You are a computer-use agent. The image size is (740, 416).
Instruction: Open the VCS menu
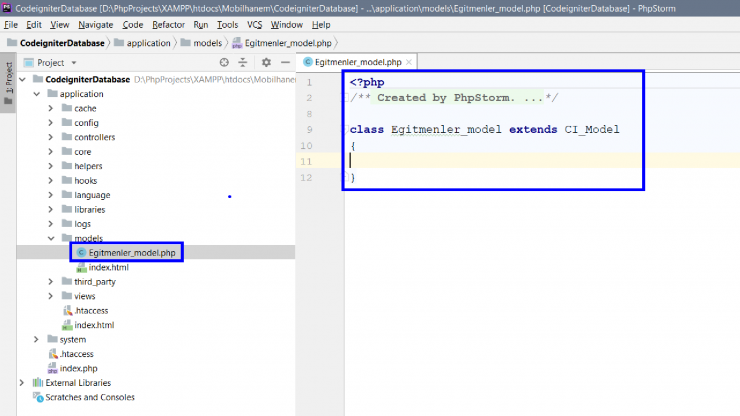point(255,24)
